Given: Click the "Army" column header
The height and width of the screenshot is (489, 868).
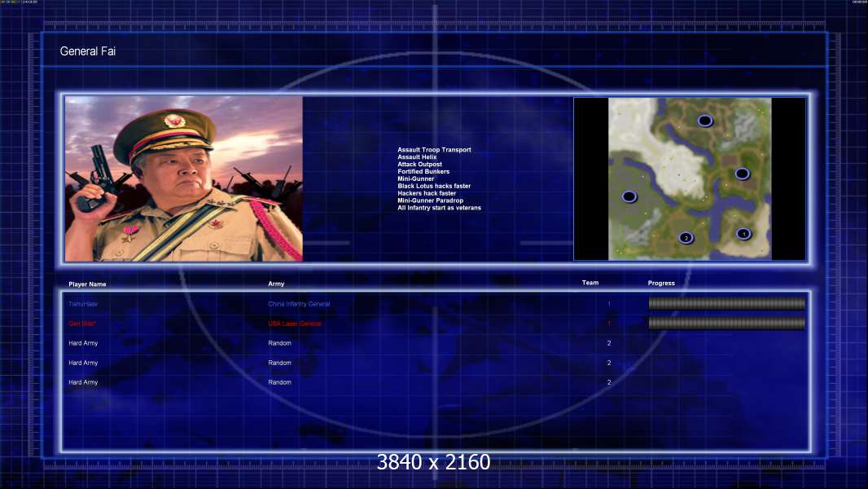Looking at the screenshot, I should 276,284.
